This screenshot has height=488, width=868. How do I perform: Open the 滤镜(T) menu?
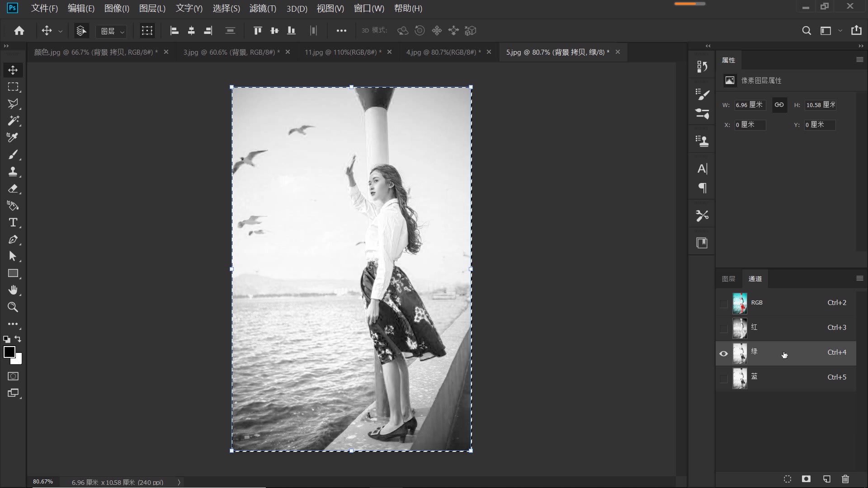[263, 9]
